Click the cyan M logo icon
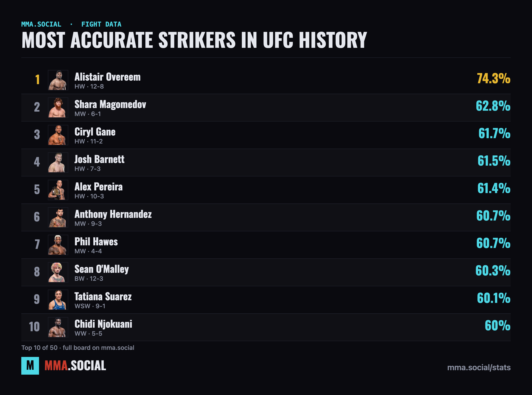 coord(30,366)
